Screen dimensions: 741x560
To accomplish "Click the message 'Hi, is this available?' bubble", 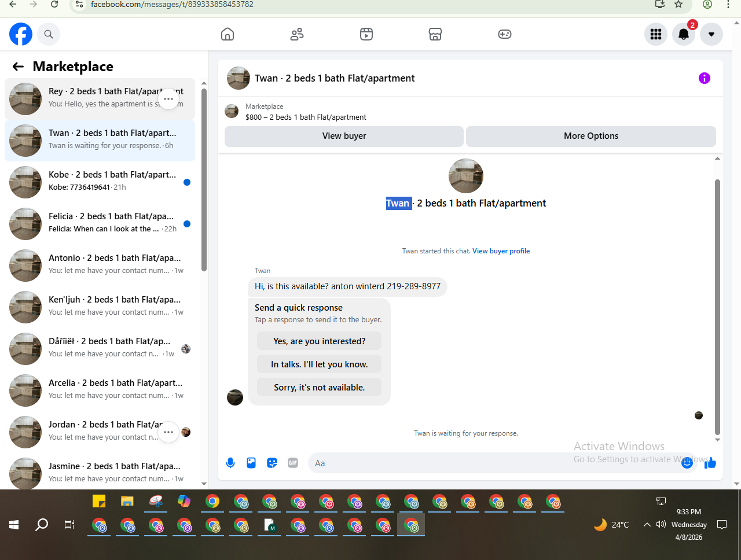I will [x=347, y=286].
